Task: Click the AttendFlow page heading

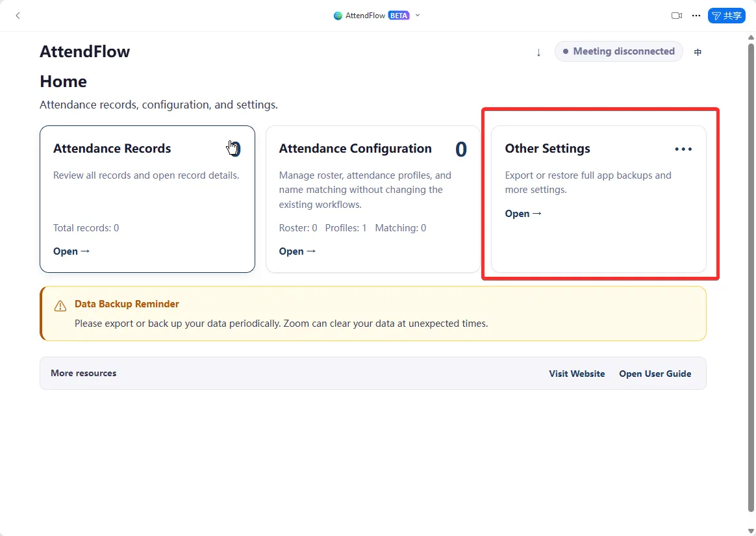Action: click(x=85, y=51)
